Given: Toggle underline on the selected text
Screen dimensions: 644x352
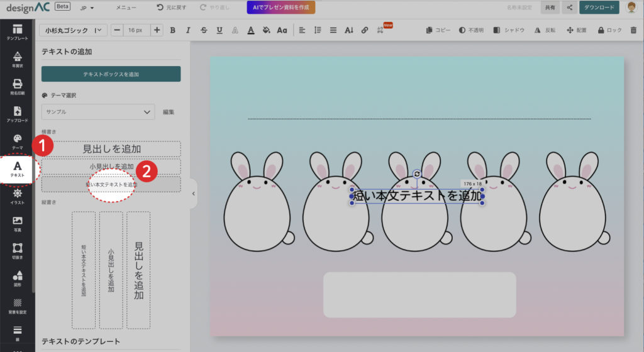Looking at the screenshot, I should [219, 30].
